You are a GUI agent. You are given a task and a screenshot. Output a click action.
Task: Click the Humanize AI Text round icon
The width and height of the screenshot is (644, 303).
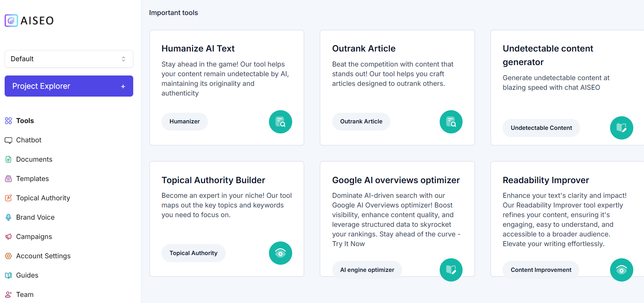(x=280, y=122)
